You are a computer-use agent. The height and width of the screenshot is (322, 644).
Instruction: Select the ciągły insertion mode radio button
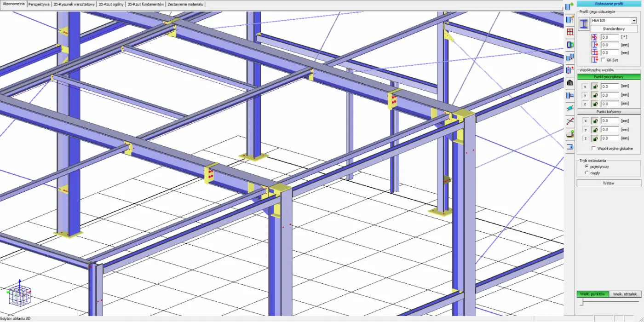tap(586, 173)
